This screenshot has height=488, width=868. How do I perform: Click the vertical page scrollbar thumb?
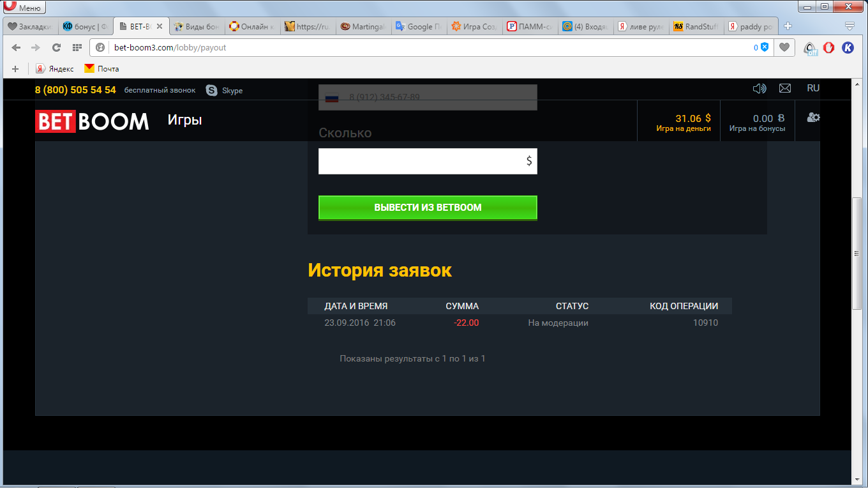[x=857, y=254]
